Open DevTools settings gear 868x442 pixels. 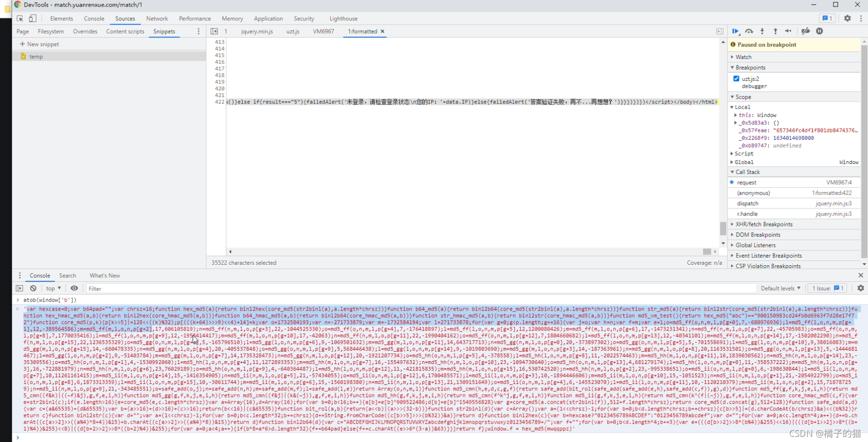pyautogui.click(x=847, y=18)
